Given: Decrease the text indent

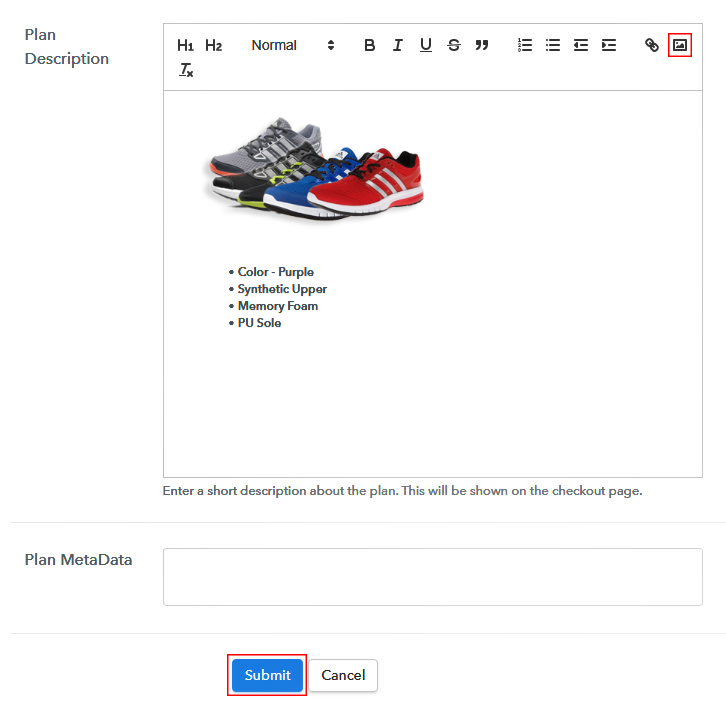Looking at the screenshot, I should tap(581, 45).
